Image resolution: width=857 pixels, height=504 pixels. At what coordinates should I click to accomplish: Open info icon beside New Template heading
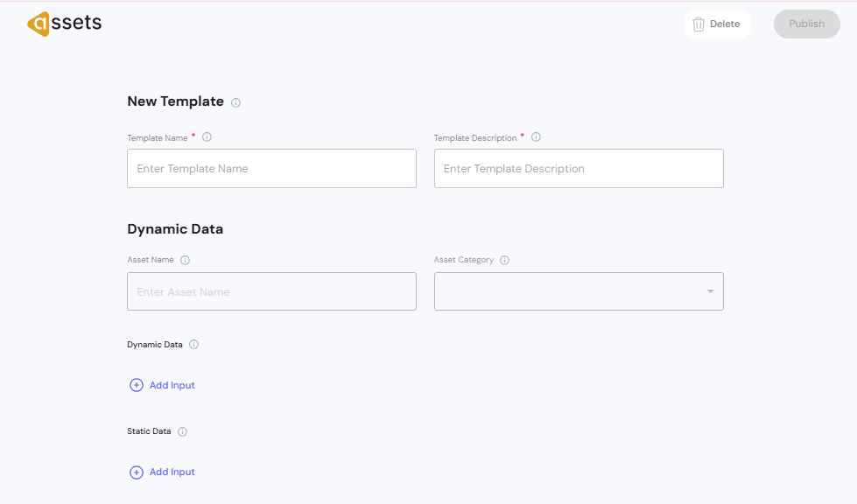tap(235, 103)
